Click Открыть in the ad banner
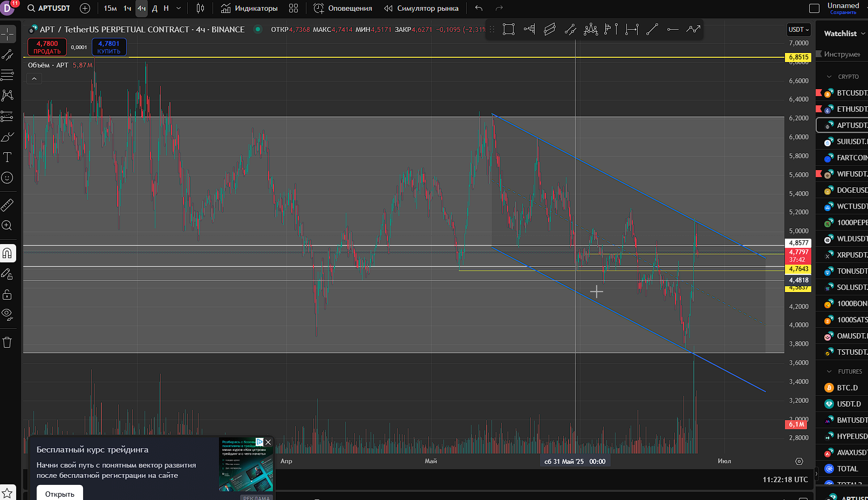The height and width of the screenshot is (500, 868). pos(60,494)
